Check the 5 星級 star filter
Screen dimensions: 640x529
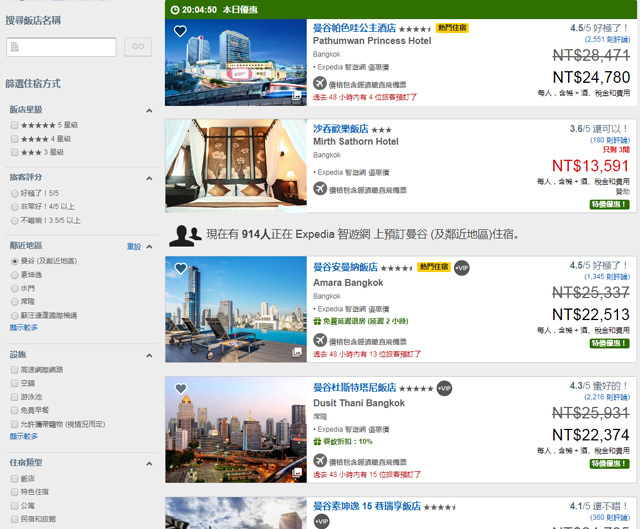14,125
